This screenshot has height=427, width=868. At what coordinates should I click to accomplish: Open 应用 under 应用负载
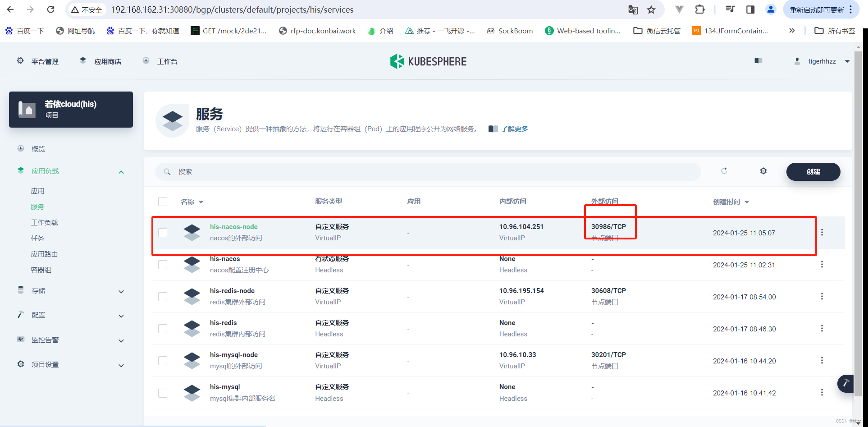(x=37, y=191)
